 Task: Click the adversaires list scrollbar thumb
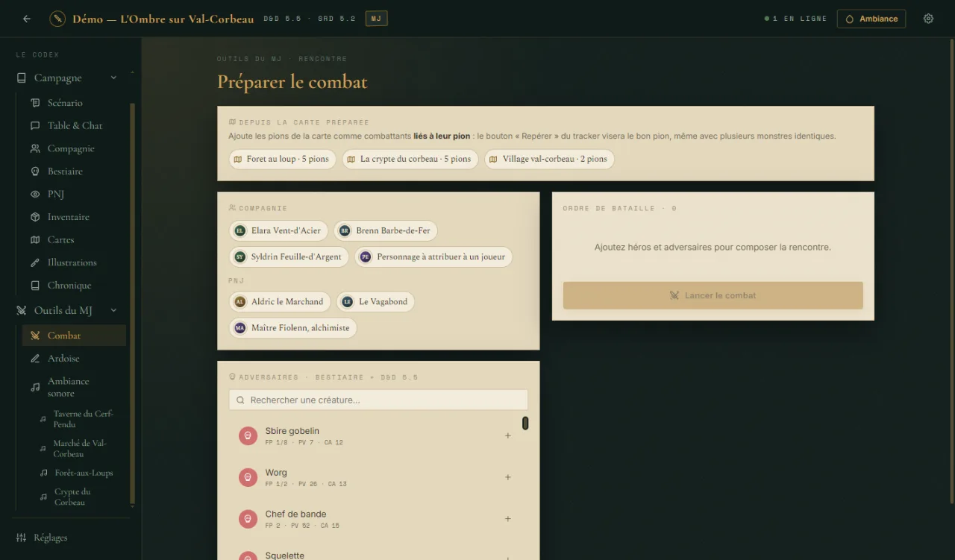tap(525, 423)
